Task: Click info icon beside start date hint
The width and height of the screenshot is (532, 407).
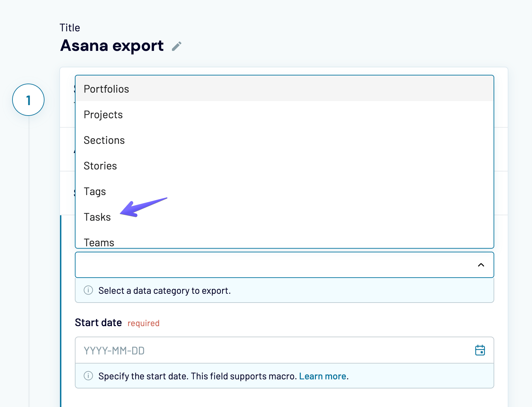Action: [x=88, y=376]
